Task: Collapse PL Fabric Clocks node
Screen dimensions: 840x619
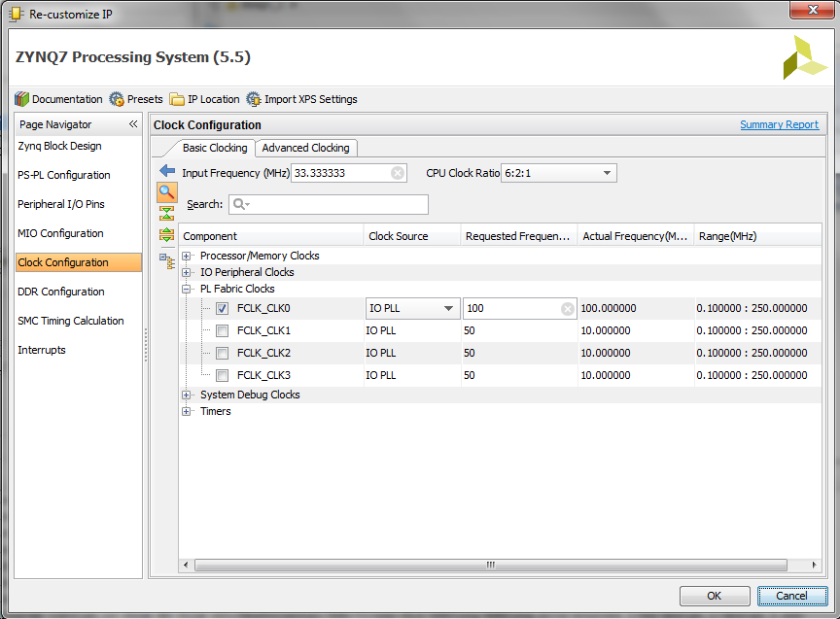Action: point(187,290)
